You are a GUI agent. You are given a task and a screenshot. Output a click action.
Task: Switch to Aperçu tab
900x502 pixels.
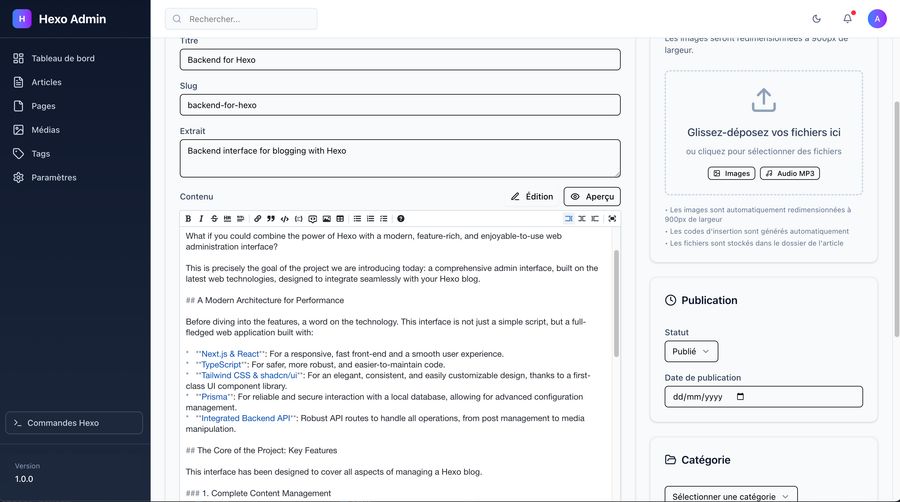point(592,196)
